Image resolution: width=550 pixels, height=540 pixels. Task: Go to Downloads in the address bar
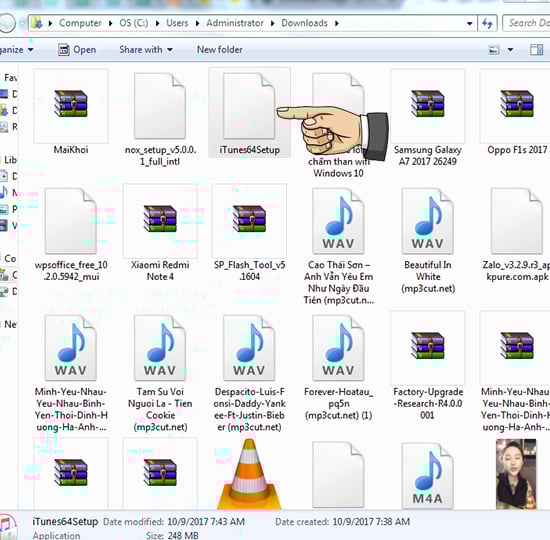click(304, 23)
